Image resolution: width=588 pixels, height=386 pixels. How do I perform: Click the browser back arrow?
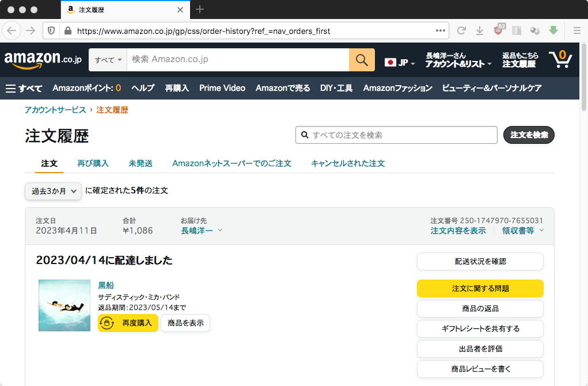coord(12,30)
